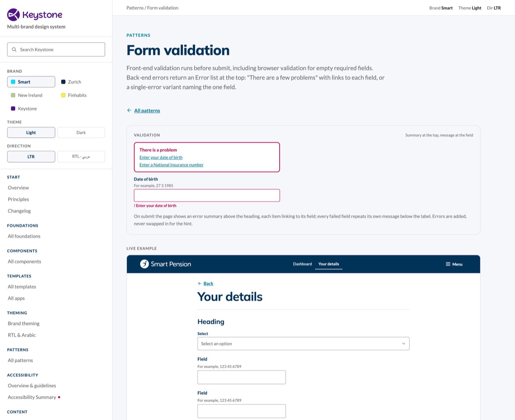
Task: Open the Your details tab
Action: (x=329, y=264)
